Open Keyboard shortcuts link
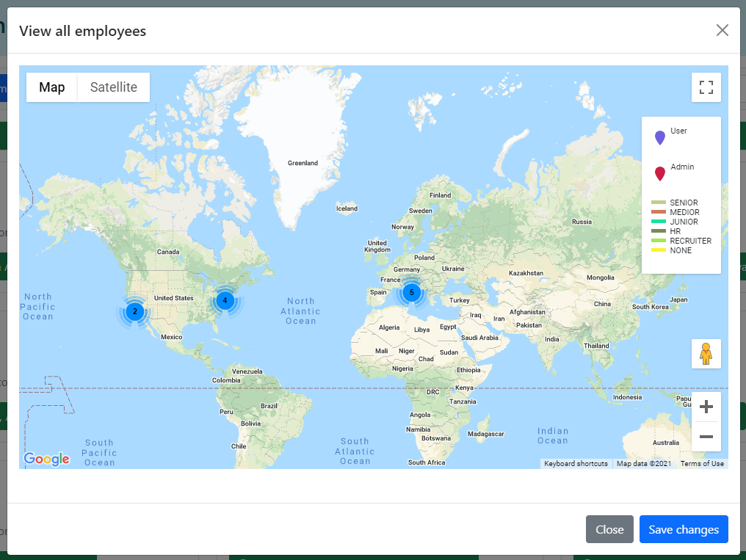This screenshot has width=746, height=560. tap(576, 464)
